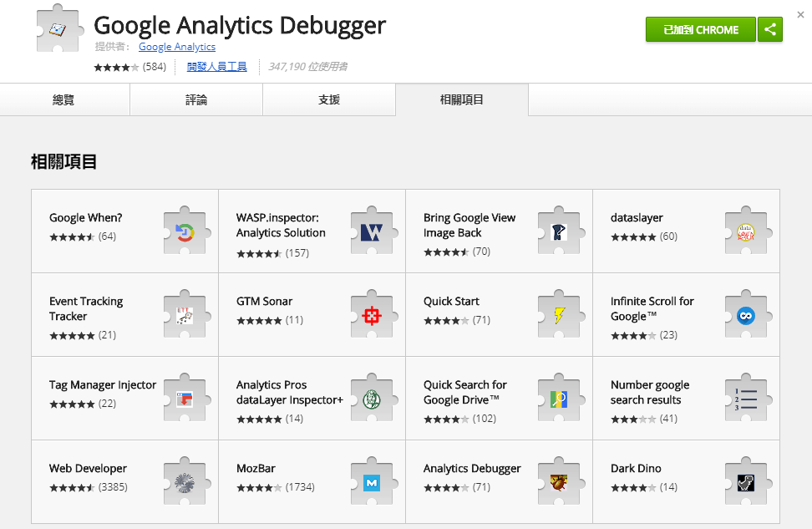The image size is (812, 529).
Task: Click the MozBar blue M icon
Action: [x=373, y=482]
